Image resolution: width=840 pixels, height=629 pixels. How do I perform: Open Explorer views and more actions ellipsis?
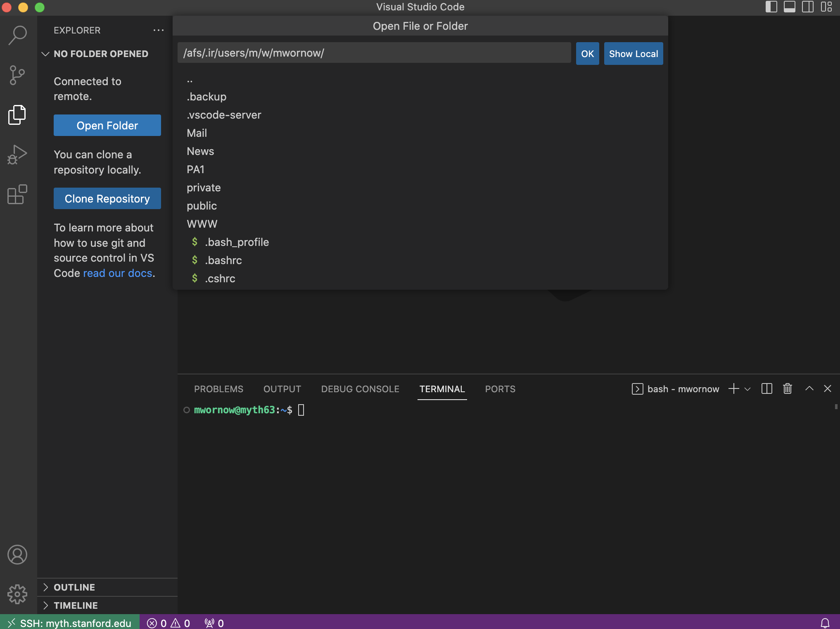[x=159, y=30]
